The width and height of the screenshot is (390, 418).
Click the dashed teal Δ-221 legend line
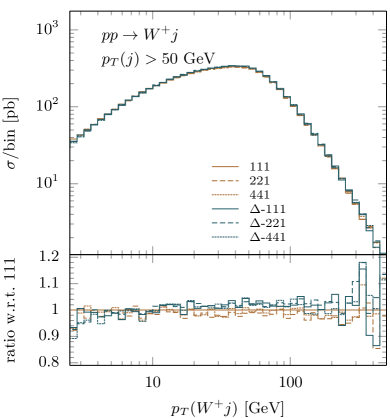(x=225, y=223)
